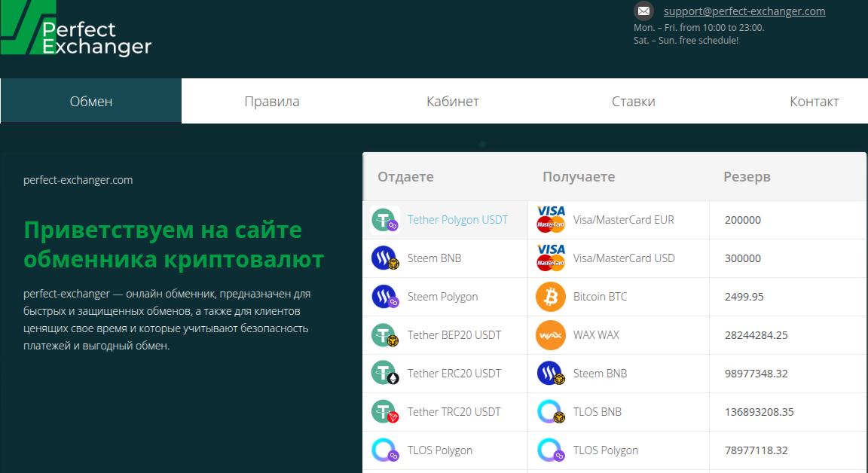Choose TLOS BNB to receive

(598, 411)
